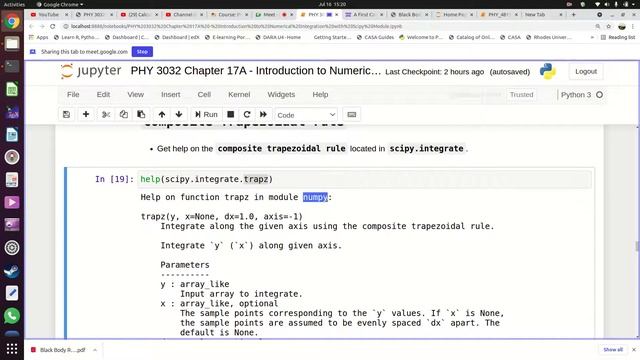640x360 pixels.
Task: Move selected cell up
Action: click(162, 115)
